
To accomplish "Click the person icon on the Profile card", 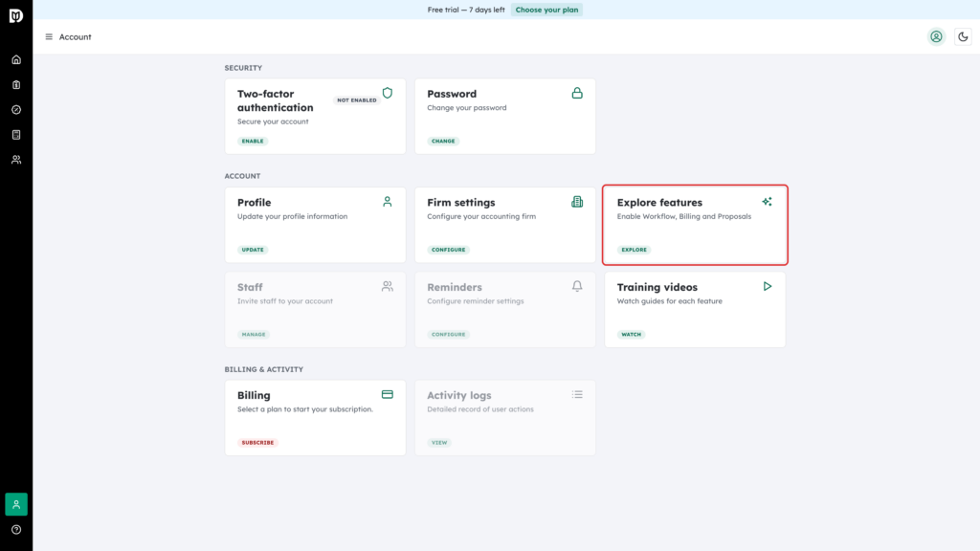I will click(x=388, y=202).
